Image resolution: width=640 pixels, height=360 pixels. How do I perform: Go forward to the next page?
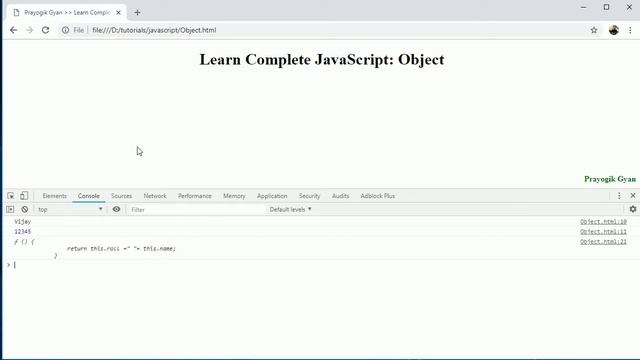point(29,30)
